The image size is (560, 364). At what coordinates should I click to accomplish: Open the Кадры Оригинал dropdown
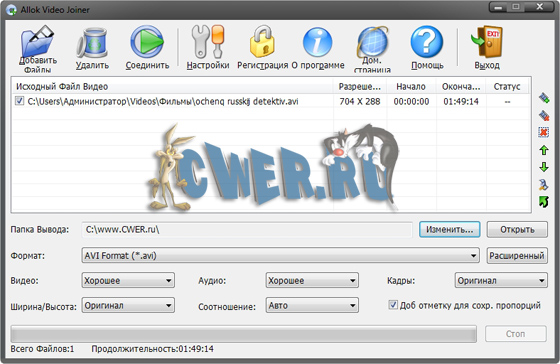[501, 280]
